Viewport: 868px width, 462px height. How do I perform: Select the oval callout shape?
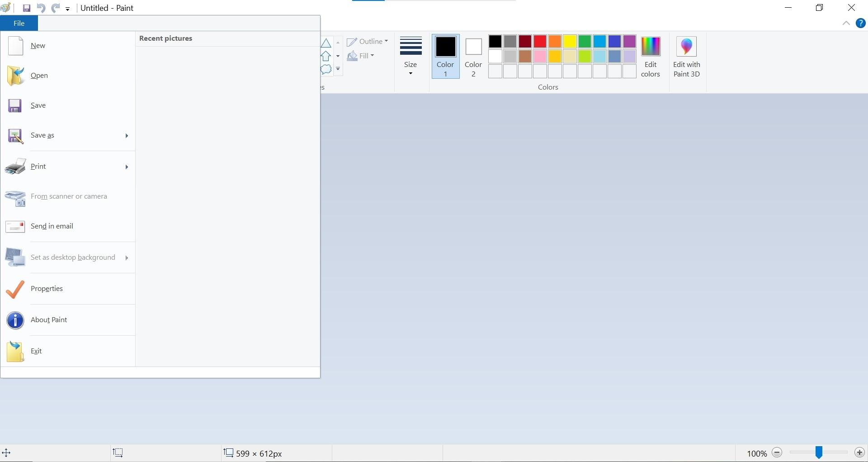point(326,70)
